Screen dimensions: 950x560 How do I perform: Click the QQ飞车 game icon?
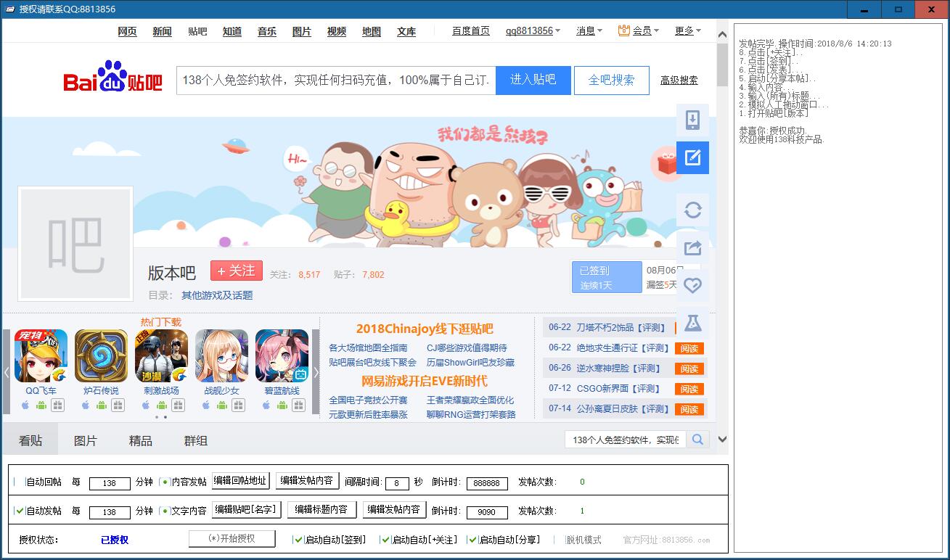coord(41,356)
